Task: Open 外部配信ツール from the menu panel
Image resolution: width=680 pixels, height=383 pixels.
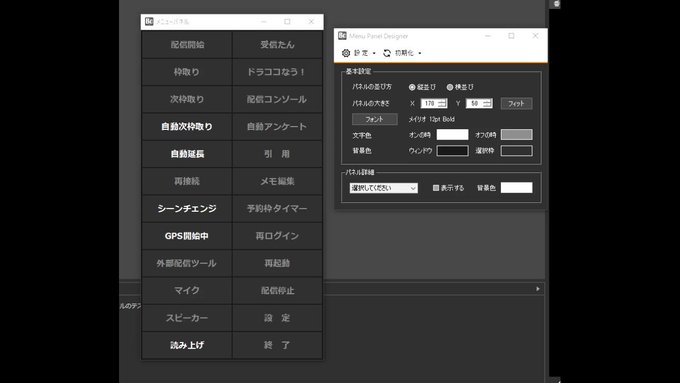Action: (187, 263)
